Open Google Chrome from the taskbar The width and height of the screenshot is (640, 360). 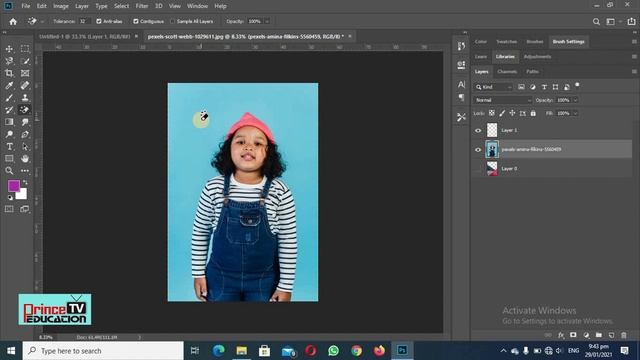pos(356,351)
